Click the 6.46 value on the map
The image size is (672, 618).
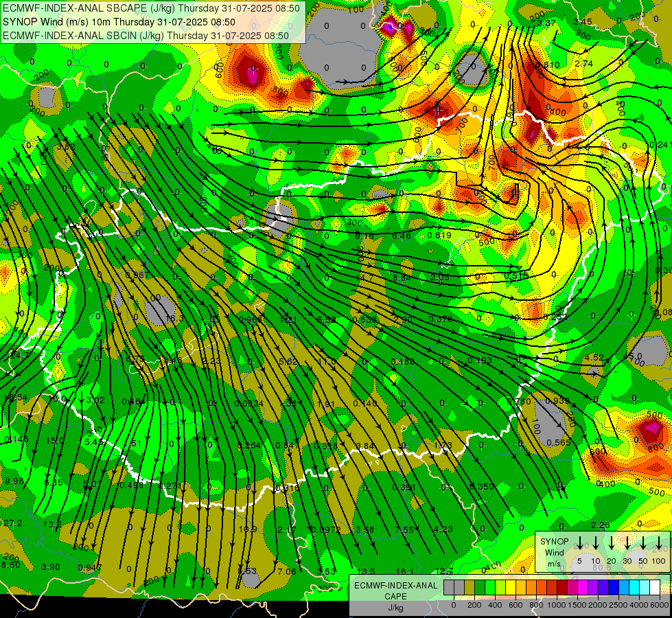[x=402, y=236]
